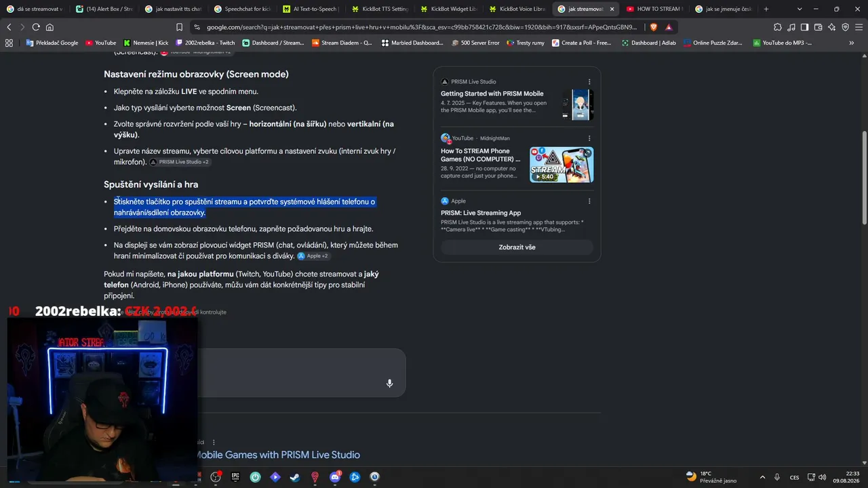Open the 'Online Puzzle Zdar' bookmark

[712, 43]
